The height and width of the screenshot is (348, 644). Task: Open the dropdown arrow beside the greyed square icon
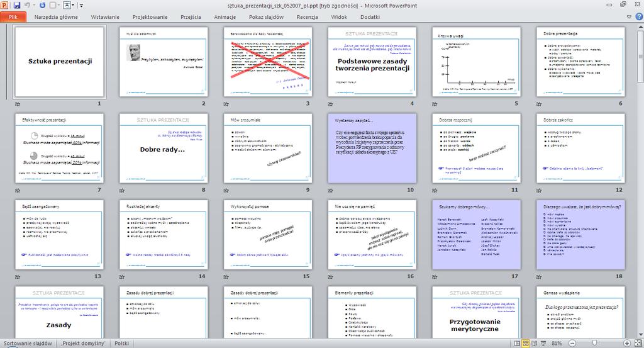click(59, 5)
